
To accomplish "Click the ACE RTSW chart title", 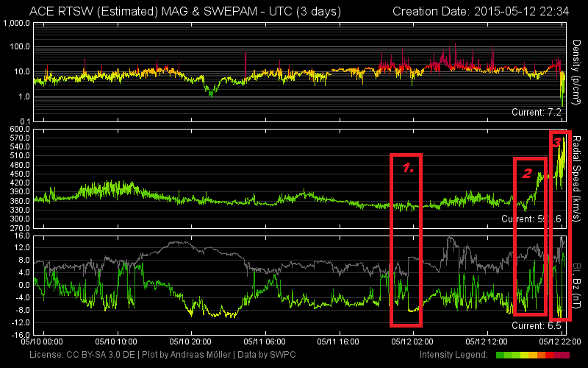I will 185,11.
